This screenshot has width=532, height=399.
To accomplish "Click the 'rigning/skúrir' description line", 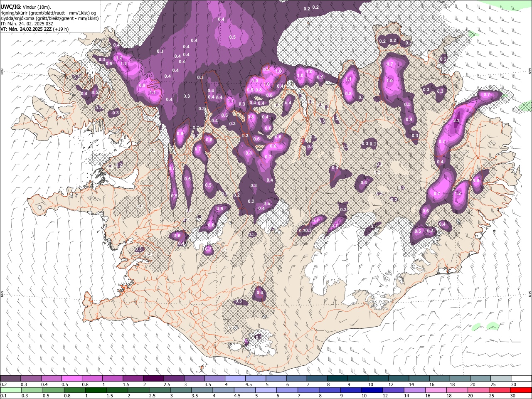I will pyautogui.click(x=49, y=13).
